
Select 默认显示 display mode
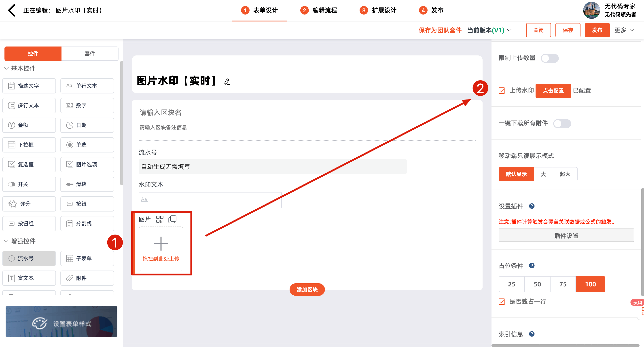tap(516, 174)
